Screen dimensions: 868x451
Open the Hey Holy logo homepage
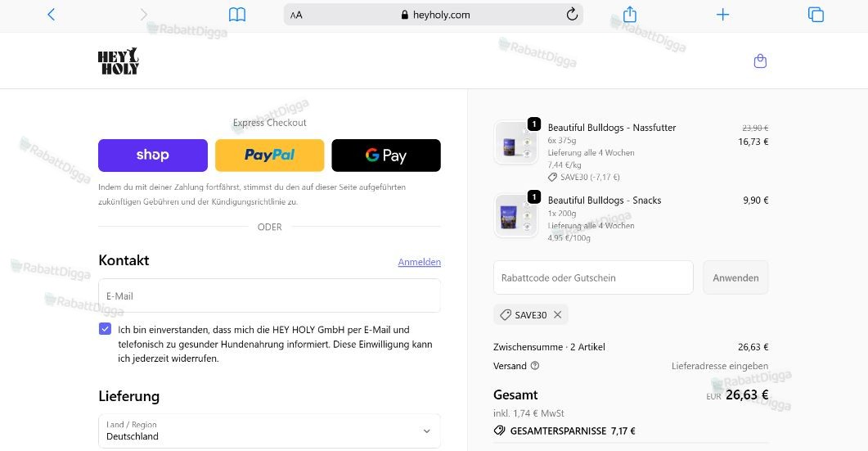point(119,61)
